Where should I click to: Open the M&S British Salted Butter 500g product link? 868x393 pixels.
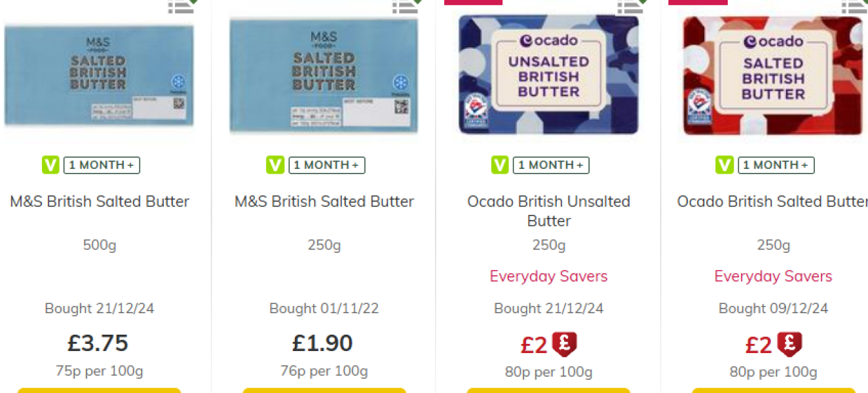pos(99,201)
